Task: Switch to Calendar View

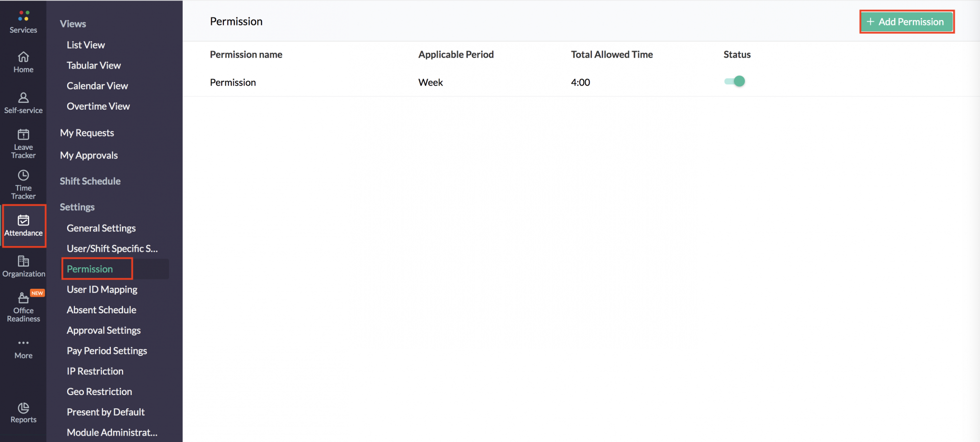Action: coord(97,86)
